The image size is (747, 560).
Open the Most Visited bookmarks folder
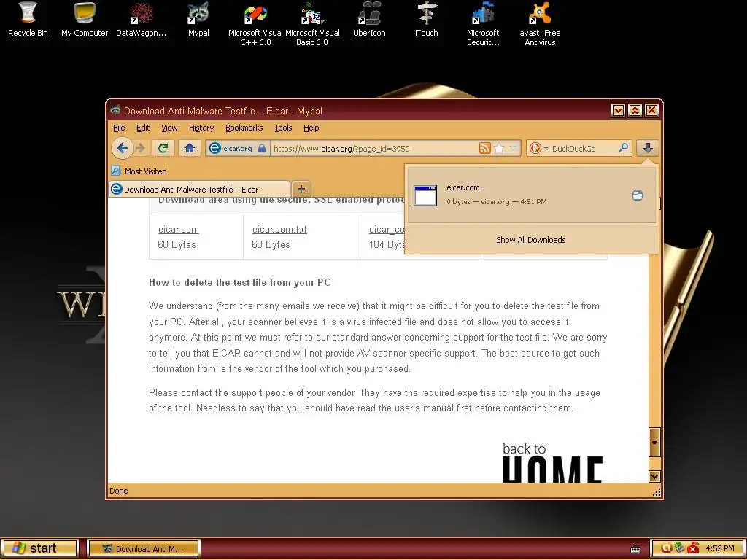click(139, 171)
